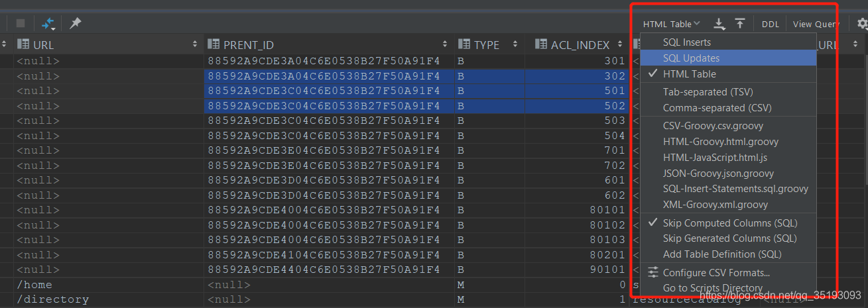Click the TYPE column header
The height and width of the screenshot is (308, 868).
(x=489, y=44)
